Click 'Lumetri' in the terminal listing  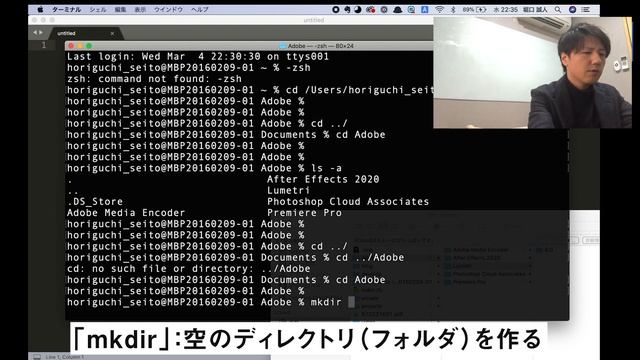289,190
